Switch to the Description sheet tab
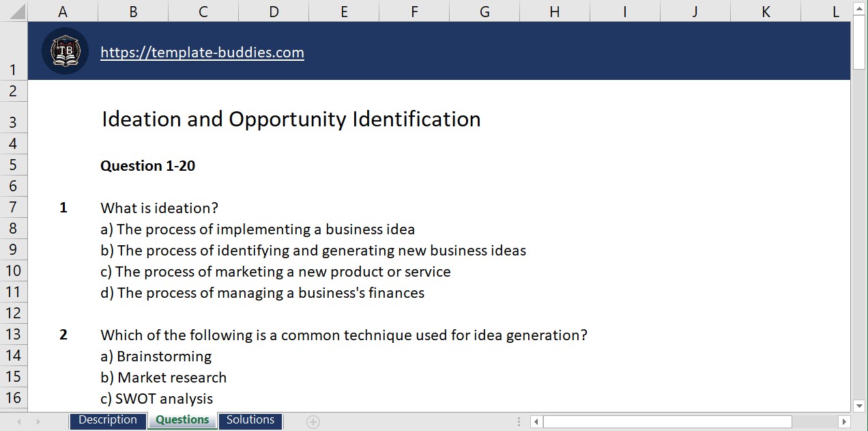The width and height of the screenshot is (868, 431). coord(107,421)
